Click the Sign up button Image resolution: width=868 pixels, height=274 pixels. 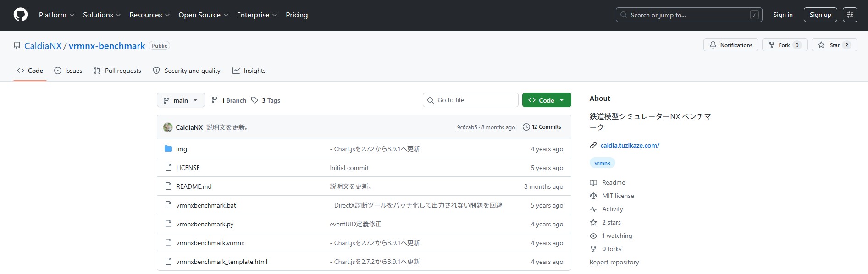click(x=820, y=15)
